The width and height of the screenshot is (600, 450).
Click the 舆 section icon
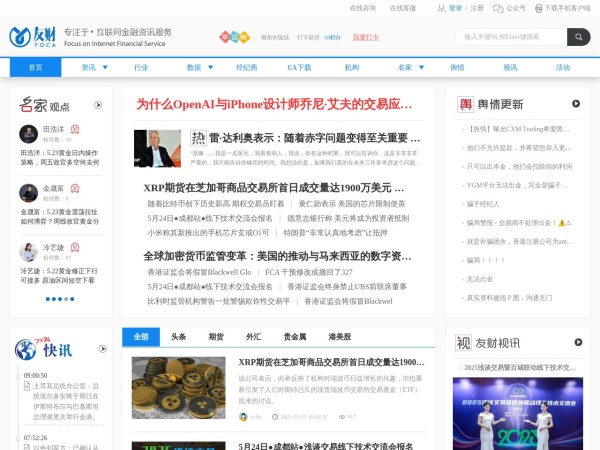tap(465, 104)
